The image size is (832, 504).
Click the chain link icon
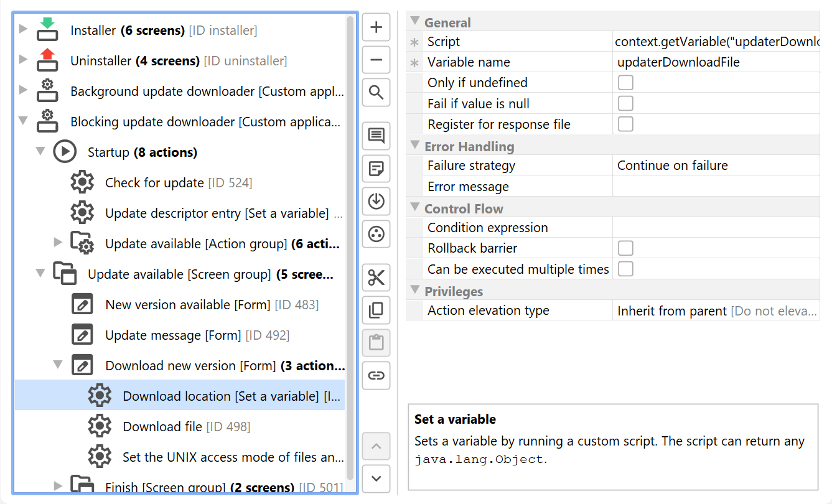click(x=376, y=375)
